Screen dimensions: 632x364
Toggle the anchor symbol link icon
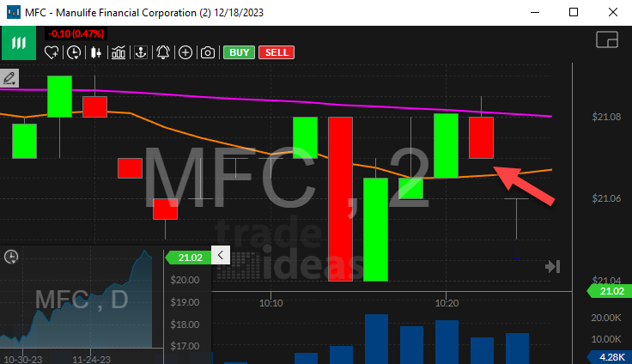tap(141, 52)
